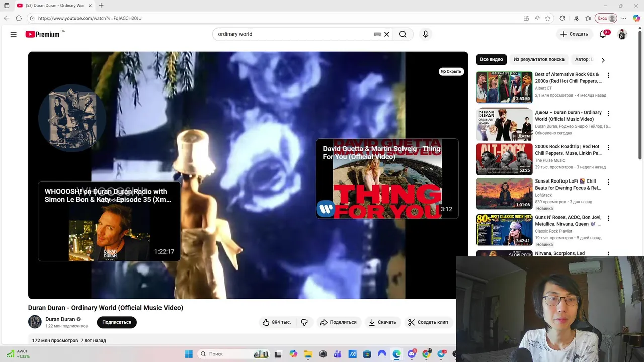Viewport: 644px width, 362px height.
Task: Open options for Guns N' Roses playlist video
Action: [608, 218]
